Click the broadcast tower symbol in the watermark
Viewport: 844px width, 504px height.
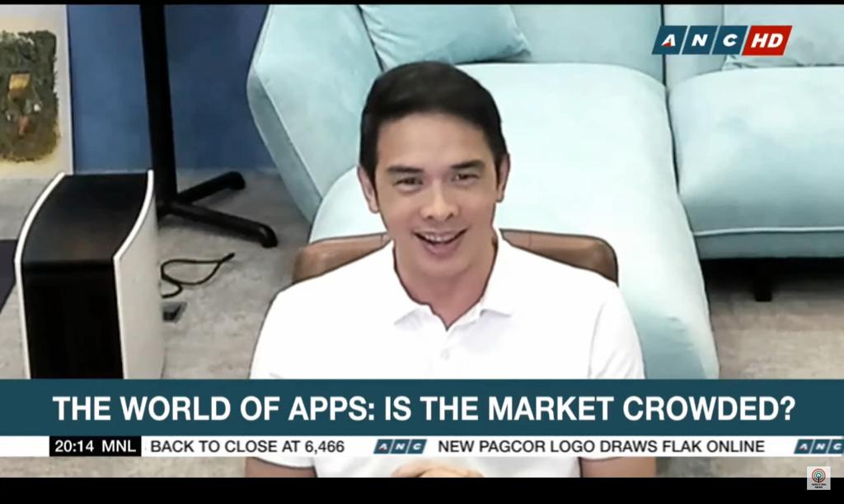click(x=818, y=476)
